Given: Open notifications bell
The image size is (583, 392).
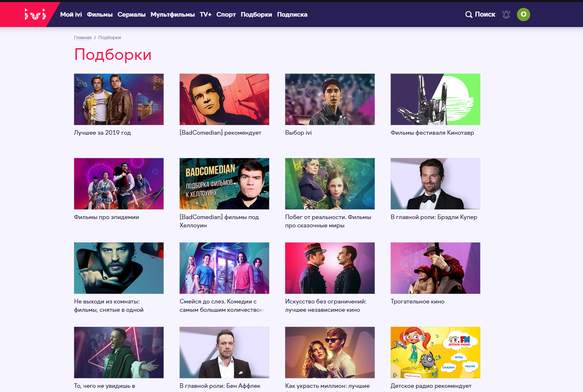Looking at the screenshot, I should coord(506,15).
